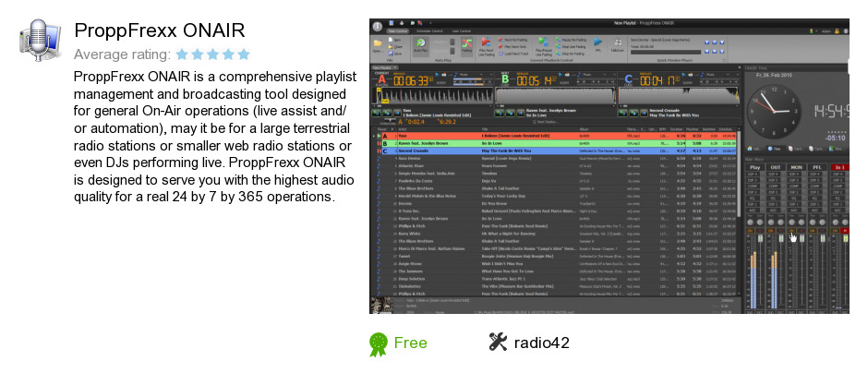Select the Sara Devine track row
Image resolution: width=868 pixels, height=385 pixels.
556,158
